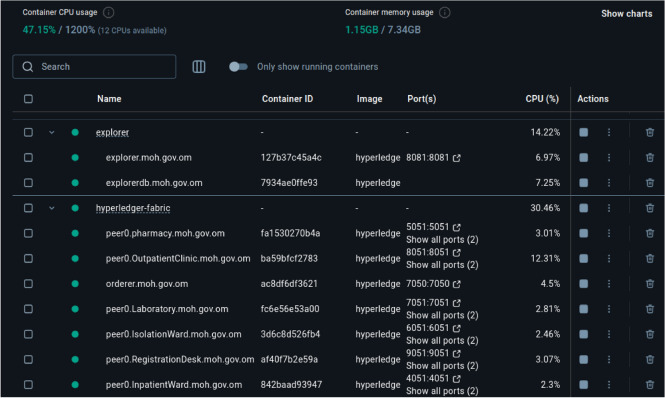Open the 9051:9051 port link
Image resolution: width=665 pixels, height=398 pixels.
428,353
